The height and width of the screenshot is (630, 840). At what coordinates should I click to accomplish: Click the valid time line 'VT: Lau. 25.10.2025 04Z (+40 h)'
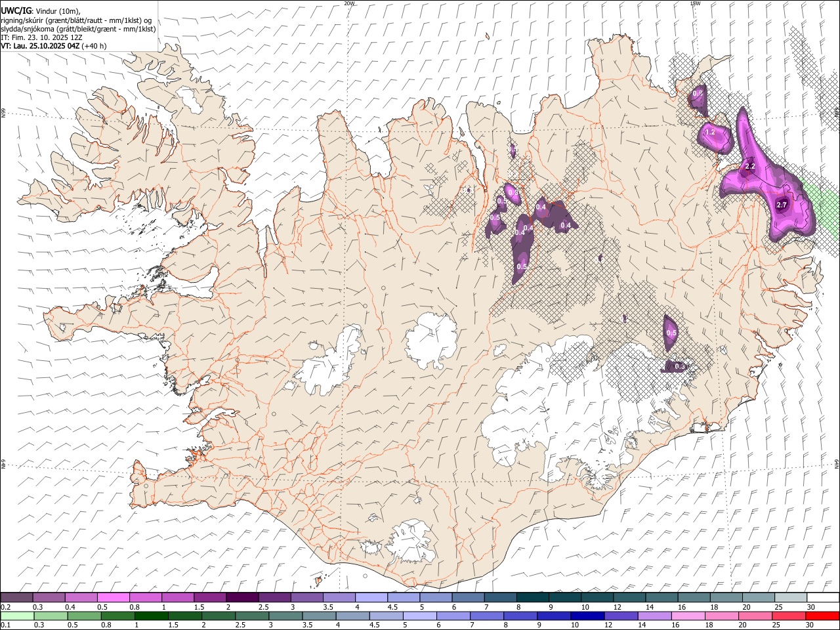coord(54,46)
